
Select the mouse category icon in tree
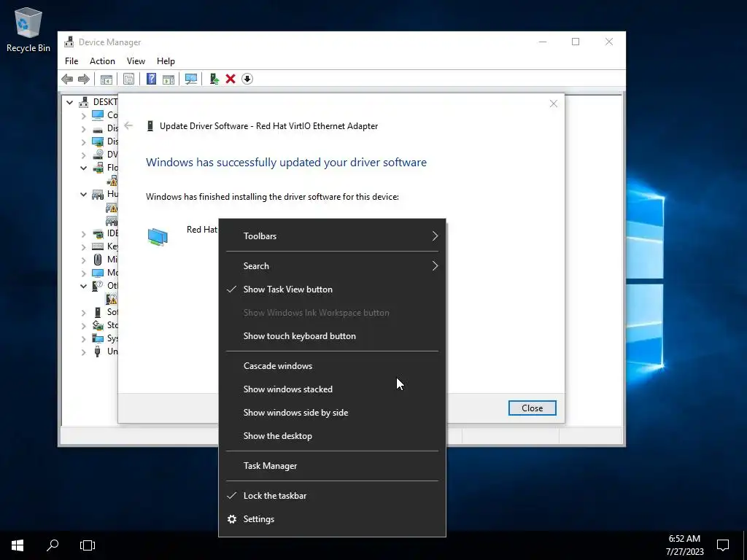98,260
